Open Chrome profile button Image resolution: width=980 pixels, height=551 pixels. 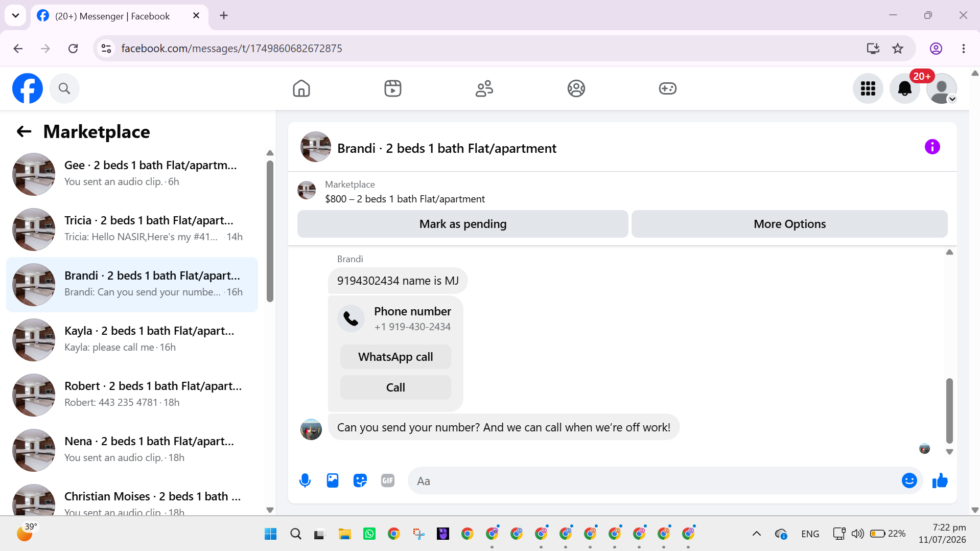(936, 49)
